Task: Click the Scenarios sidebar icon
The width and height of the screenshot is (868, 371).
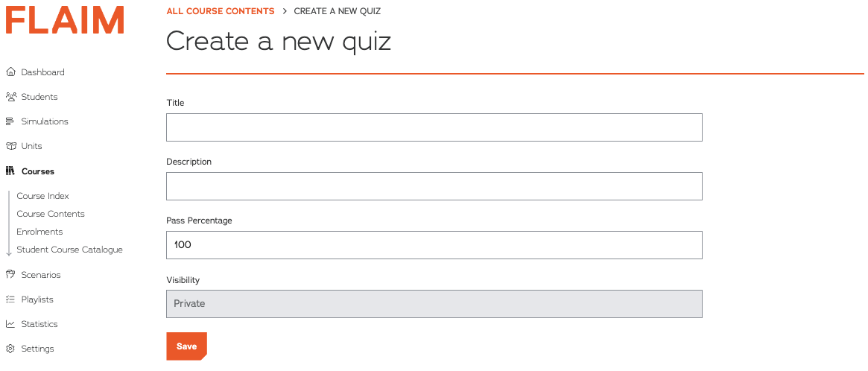Action: (10, 275)
